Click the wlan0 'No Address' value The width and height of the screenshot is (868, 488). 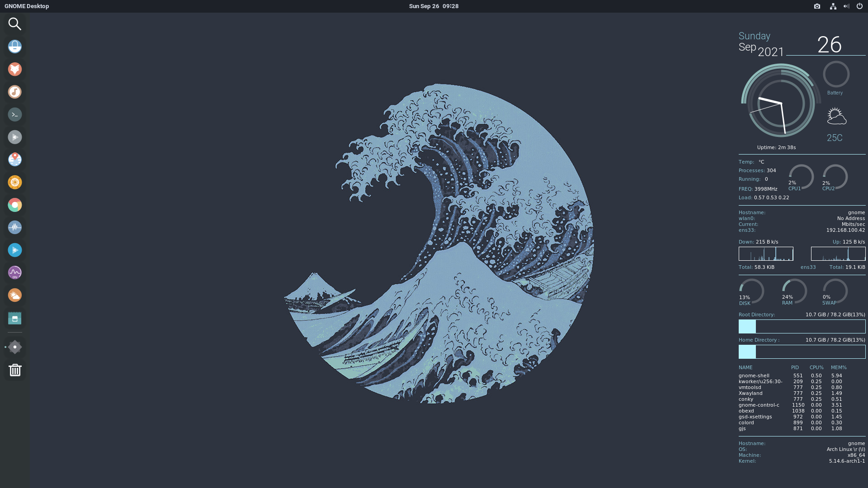pos(851,218)
